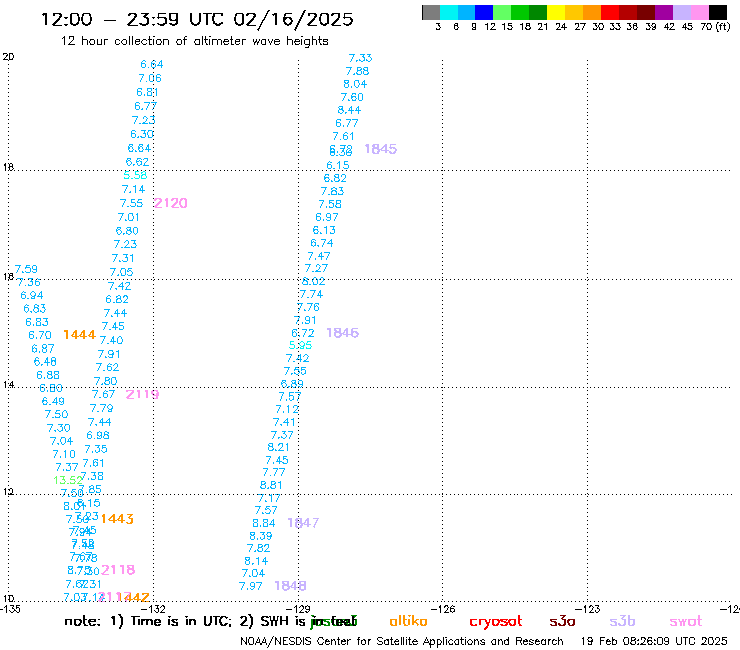Click the green wave height value 13.52
Screen dimensions: 740x650
coord(68,480)
